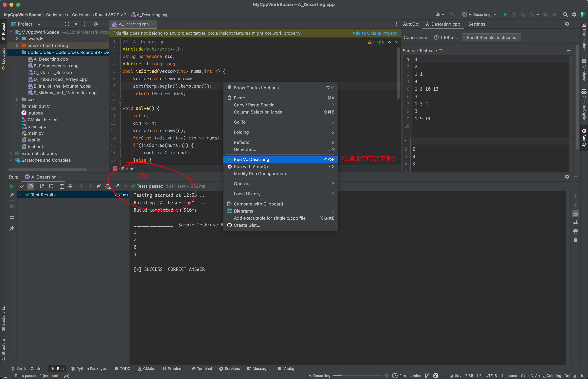Pin the Run tab with the pin icon
588x379 pixels.
click(12, 228)
